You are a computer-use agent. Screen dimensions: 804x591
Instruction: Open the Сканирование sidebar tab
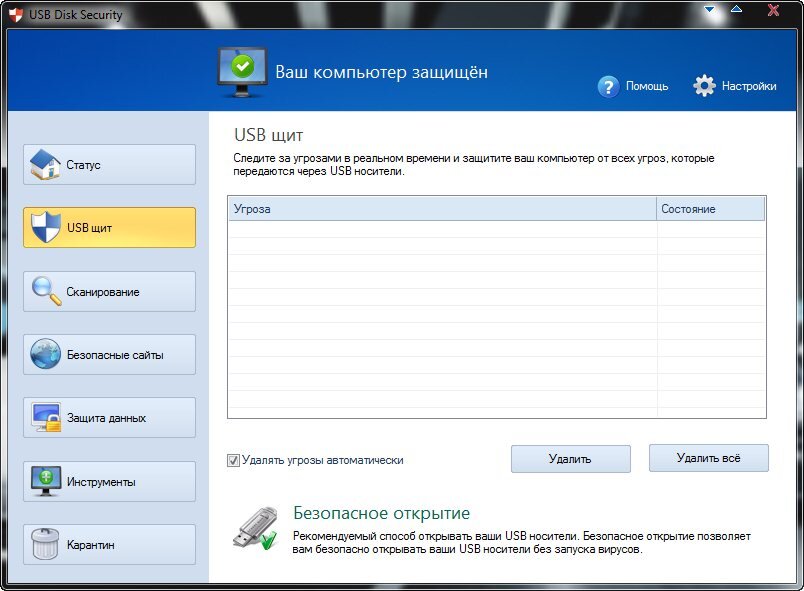(109, 292)
